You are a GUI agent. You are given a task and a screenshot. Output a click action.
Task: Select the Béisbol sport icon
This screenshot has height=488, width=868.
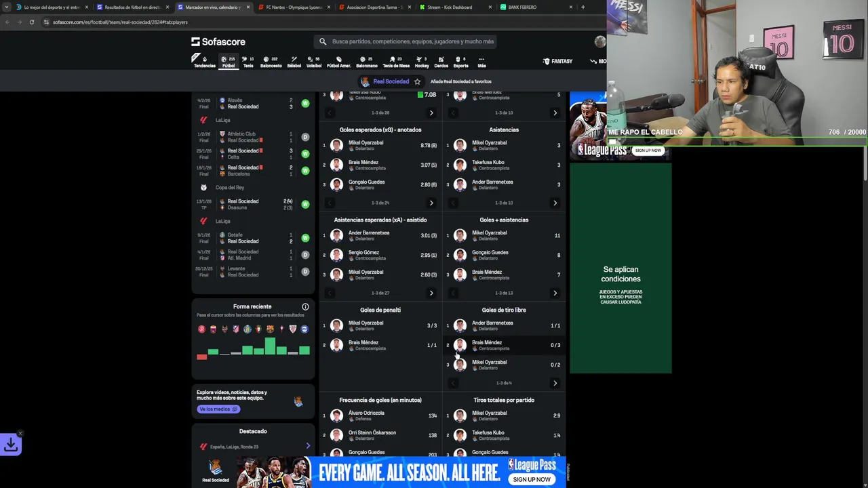pos(294,62)
